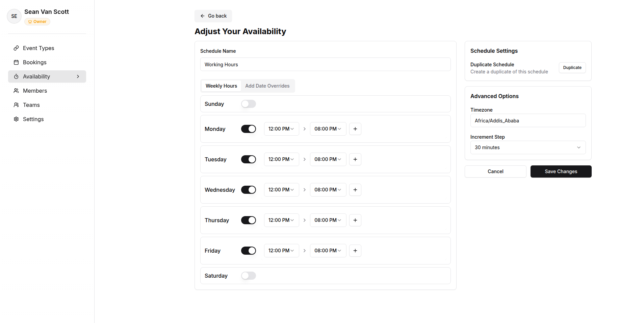Screen dimensions: 644x323
Task: Add a time slot for Friday
Action: pos(355,251)
